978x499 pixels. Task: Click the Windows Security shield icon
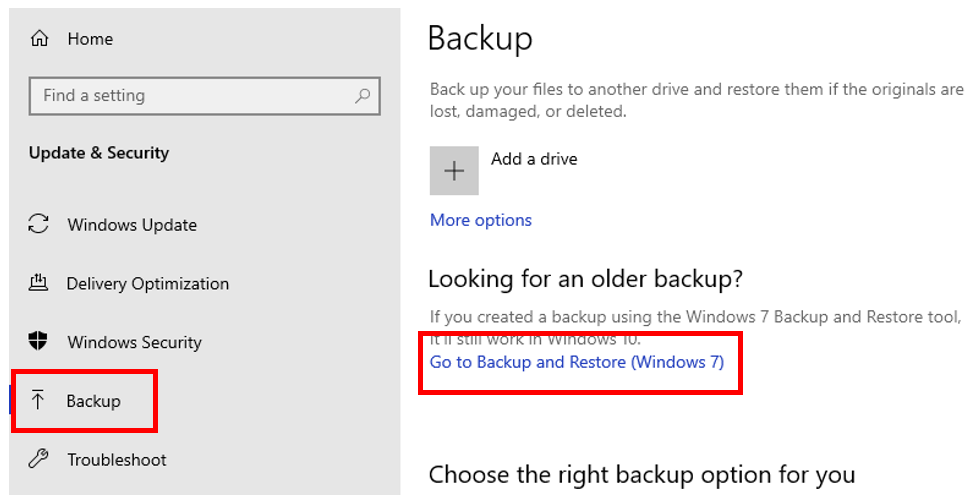pos(39,341)
